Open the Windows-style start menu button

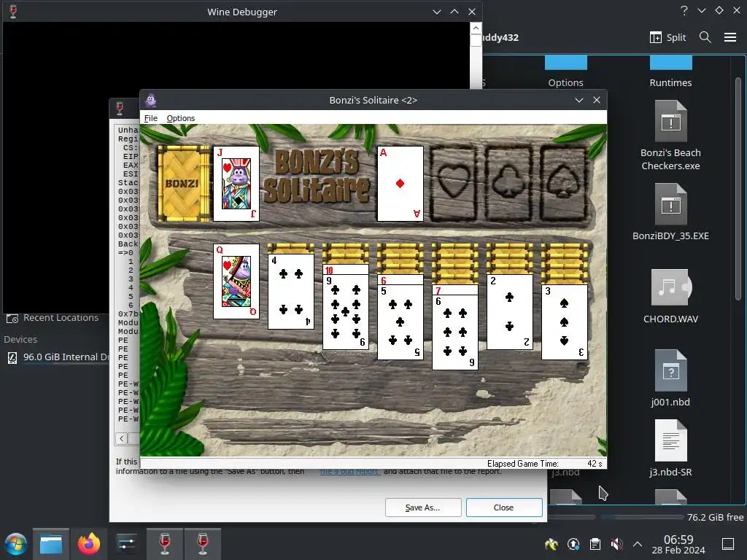point(16,544)
